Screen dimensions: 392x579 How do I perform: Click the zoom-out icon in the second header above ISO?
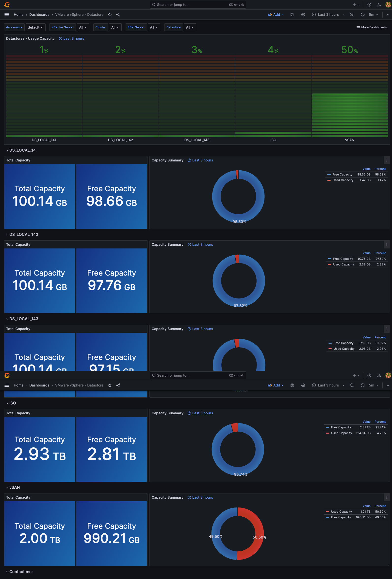[x=352, y=385]
